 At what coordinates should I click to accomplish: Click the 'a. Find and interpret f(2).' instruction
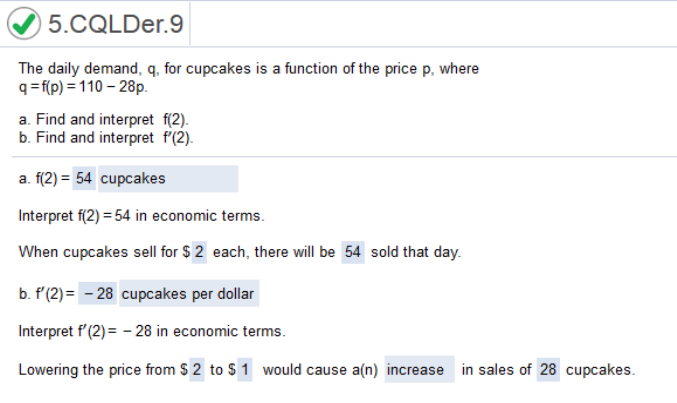(x=104, y=119)
